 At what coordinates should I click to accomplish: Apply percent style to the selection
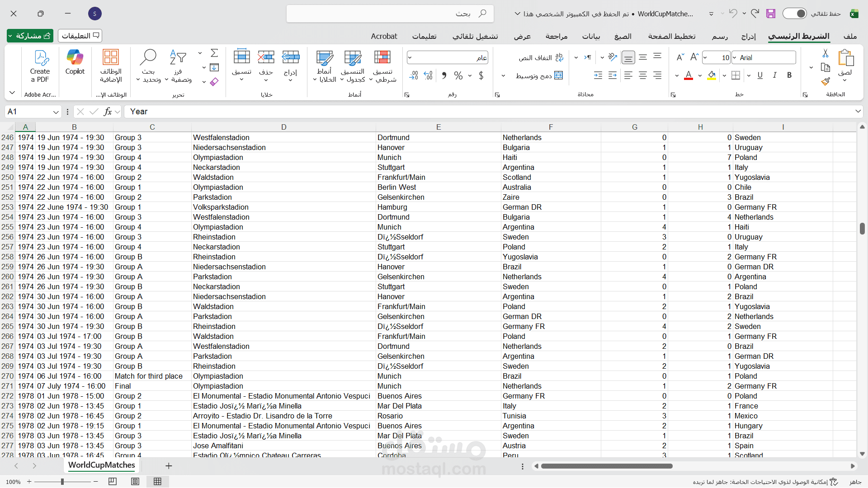pos(458,75)
